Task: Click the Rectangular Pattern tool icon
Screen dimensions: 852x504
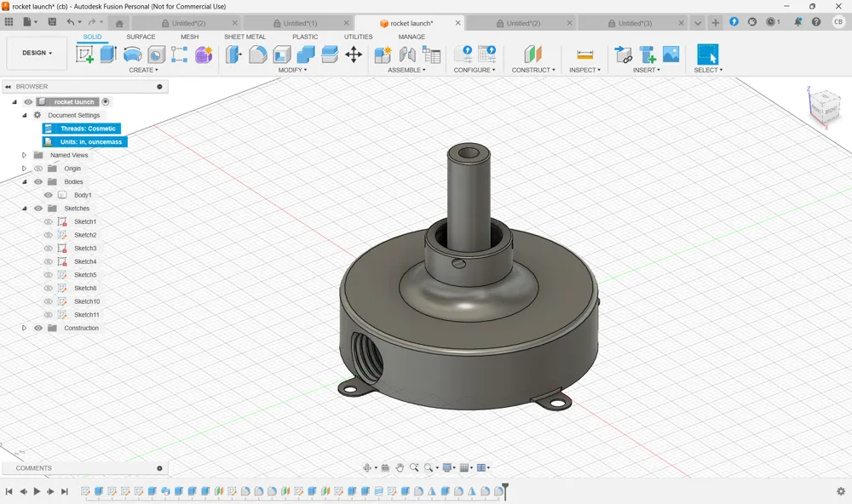Action: click(179, 54)
